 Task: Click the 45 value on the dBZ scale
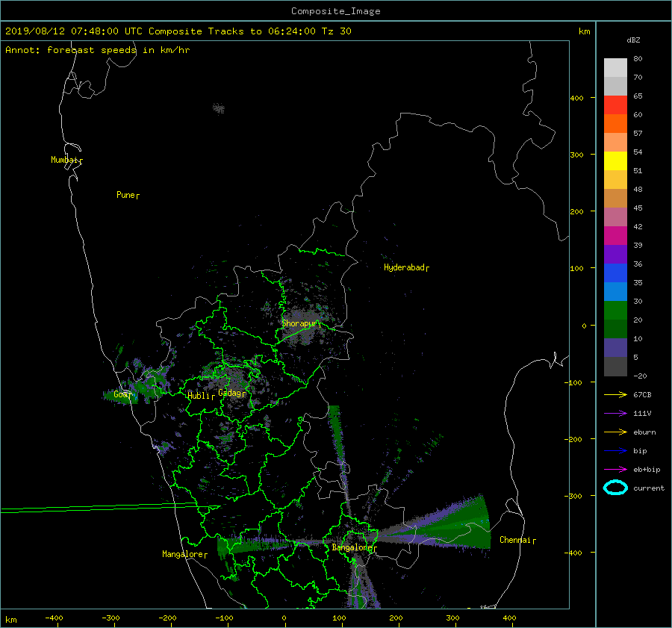pos(638,208)
